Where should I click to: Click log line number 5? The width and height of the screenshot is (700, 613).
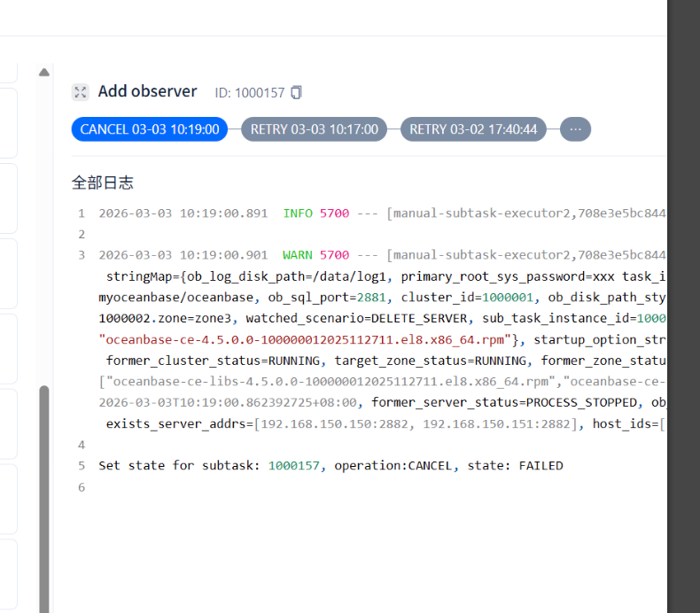pos(82,466)
